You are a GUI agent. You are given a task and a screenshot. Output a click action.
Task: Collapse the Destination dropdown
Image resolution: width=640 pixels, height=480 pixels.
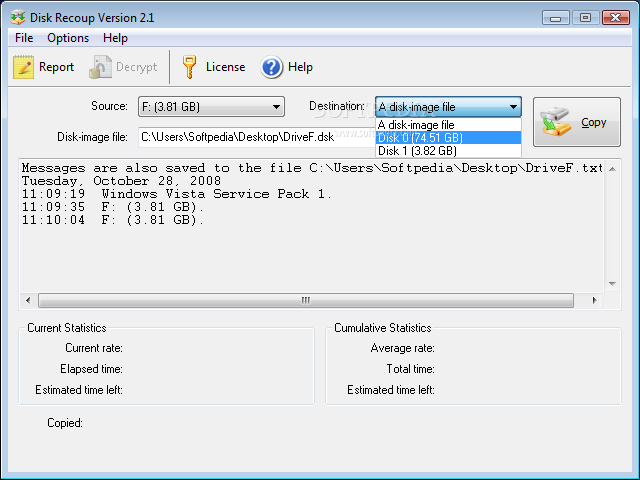coord(448,107)
